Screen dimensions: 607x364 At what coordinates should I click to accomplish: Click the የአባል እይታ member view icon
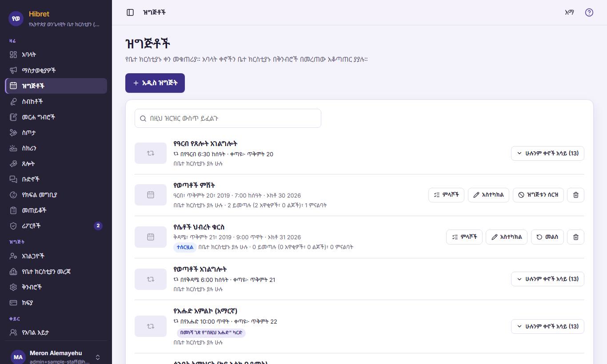pyautogui.click(x=13, y=332)
